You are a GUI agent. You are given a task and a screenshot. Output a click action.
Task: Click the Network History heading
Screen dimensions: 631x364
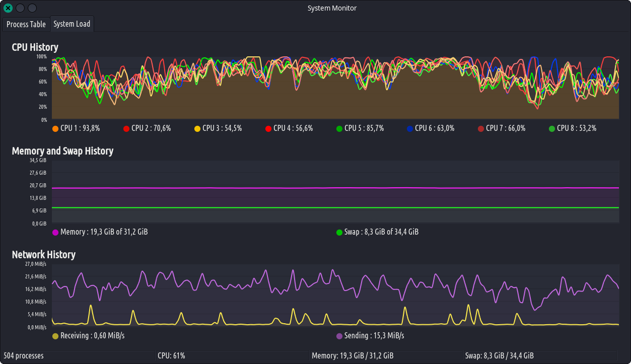(44, 255)
